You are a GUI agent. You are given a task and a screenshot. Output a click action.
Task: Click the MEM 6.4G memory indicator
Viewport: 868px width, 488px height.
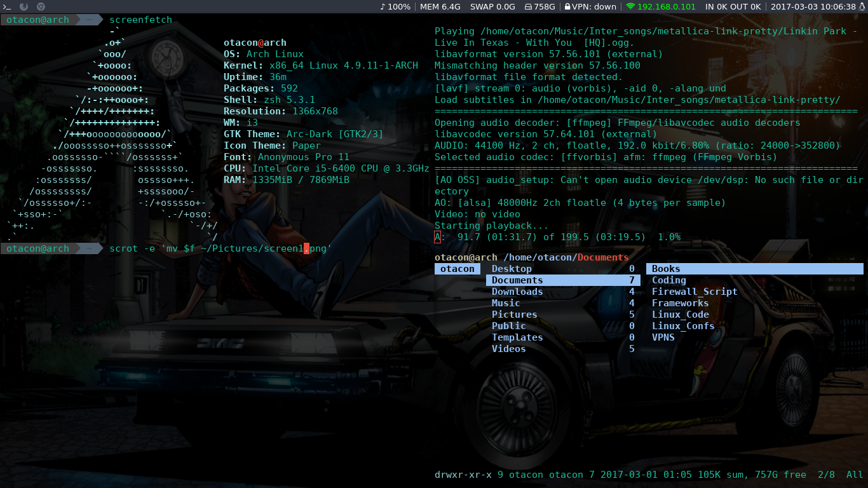(x=440, y=6)
